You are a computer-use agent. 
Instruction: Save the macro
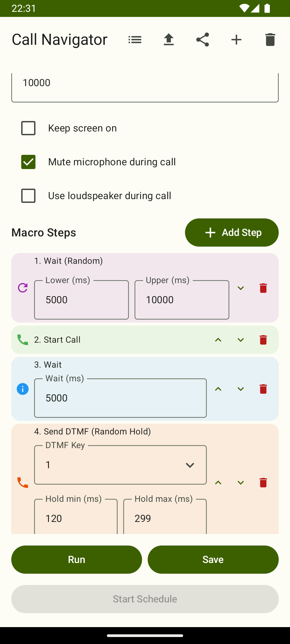213,559
